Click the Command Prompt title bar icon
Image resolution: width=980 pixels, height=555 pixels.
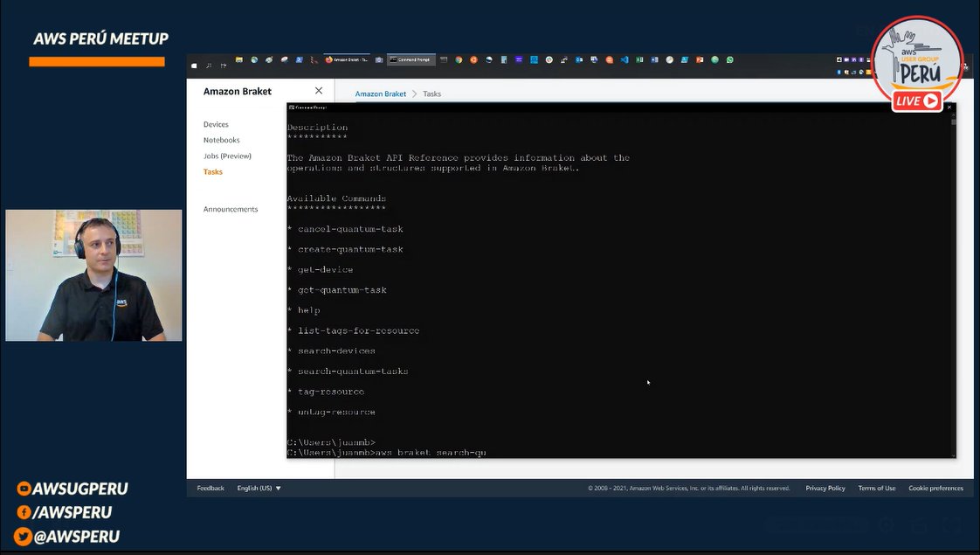[x=291, y=108]
